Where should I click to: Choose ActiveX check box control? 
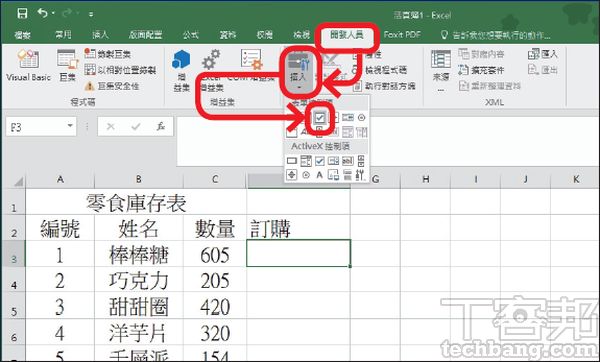(x=320, y=161)
